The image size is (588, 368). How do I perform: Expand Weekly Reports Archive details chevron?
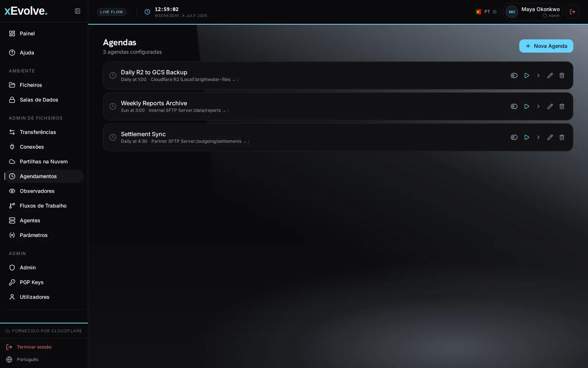pos(538,106)
